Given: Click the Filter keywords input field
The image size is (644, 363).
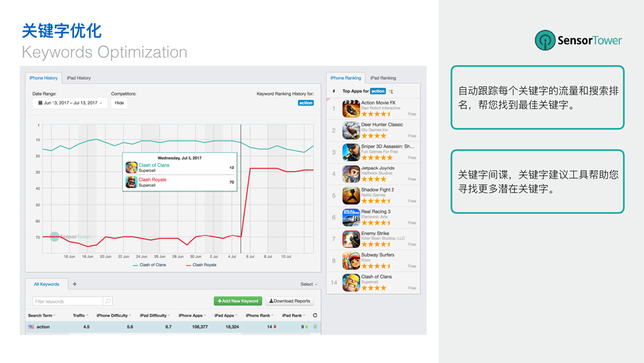Looking at the screenshot, I should pyautogui.click(x=68, y=301).
